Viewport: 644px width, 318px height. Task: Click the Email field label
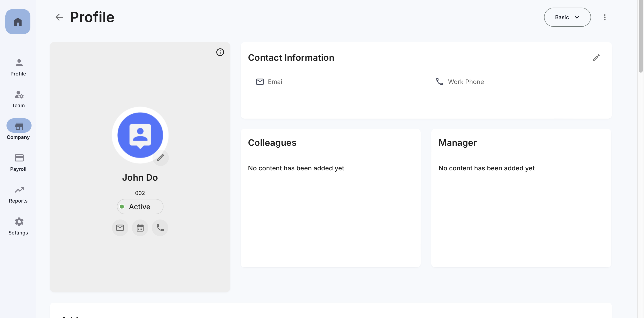[x=275, y=82]
